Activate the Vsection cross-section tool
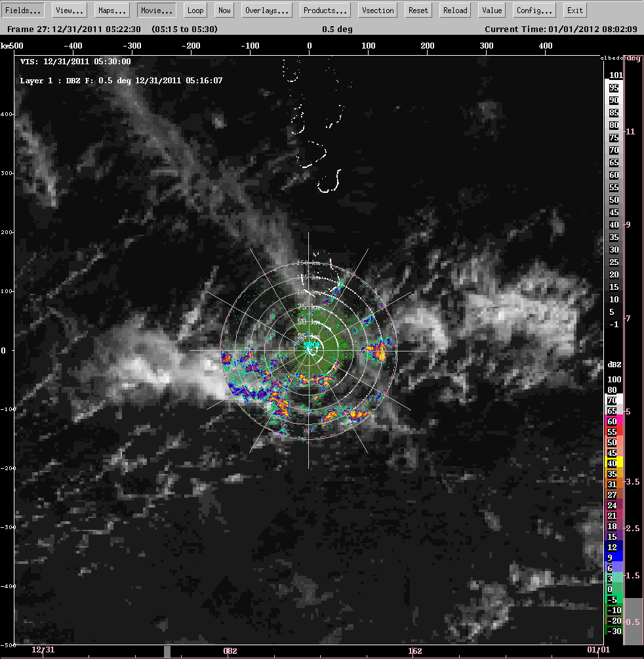This screenshot has height=659, width=644. pyautogui.click(x=378, y=10)
